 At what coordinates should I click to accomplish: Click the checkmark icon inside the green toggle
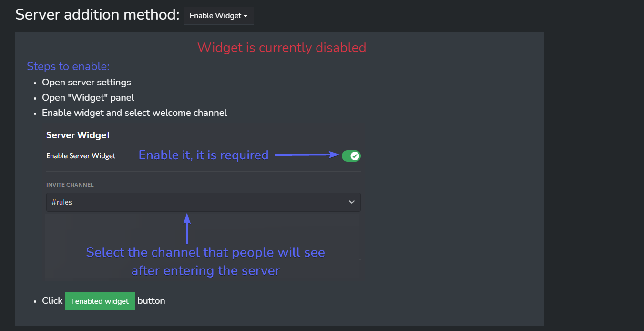354,155
